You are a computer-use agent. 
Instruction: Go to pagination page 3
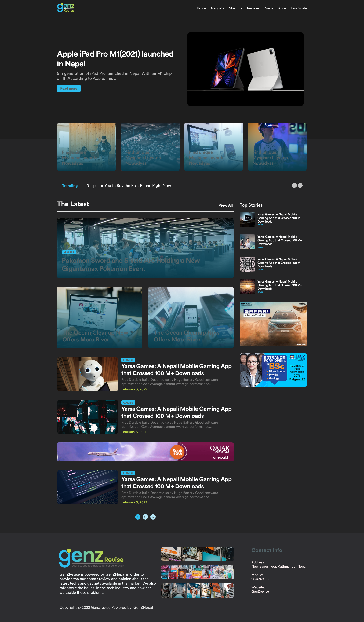(153, 517)
